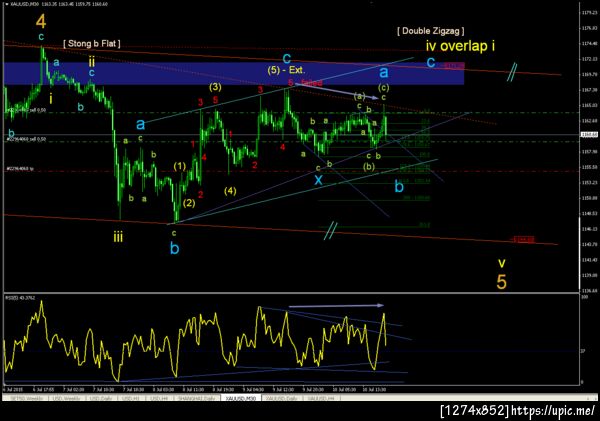The width and height of the screenshot is (600, 421).
Task: Switch to the XAUUSD,Daily chart tab
Action: tap(281, 398)
